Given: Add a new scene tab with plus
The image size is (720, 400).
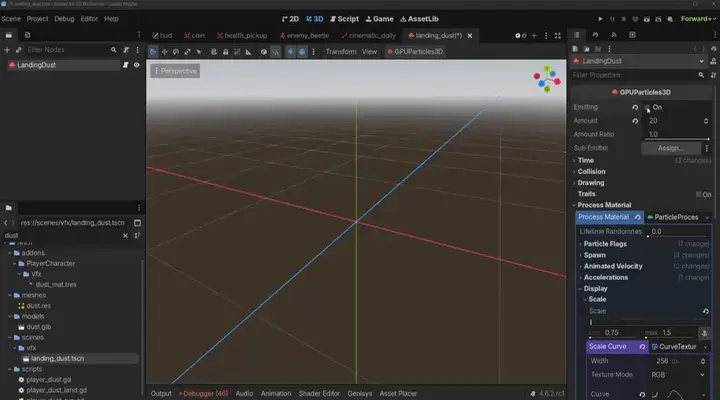Looking at the screenshot, I should (x=534, y=35).
